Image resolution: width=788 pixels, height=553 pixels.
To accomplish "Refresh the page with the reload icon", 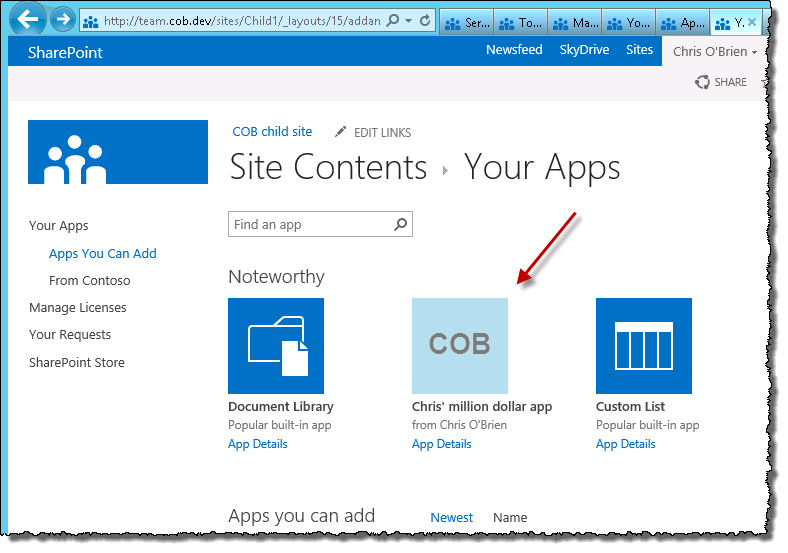I will click(425, 21).
